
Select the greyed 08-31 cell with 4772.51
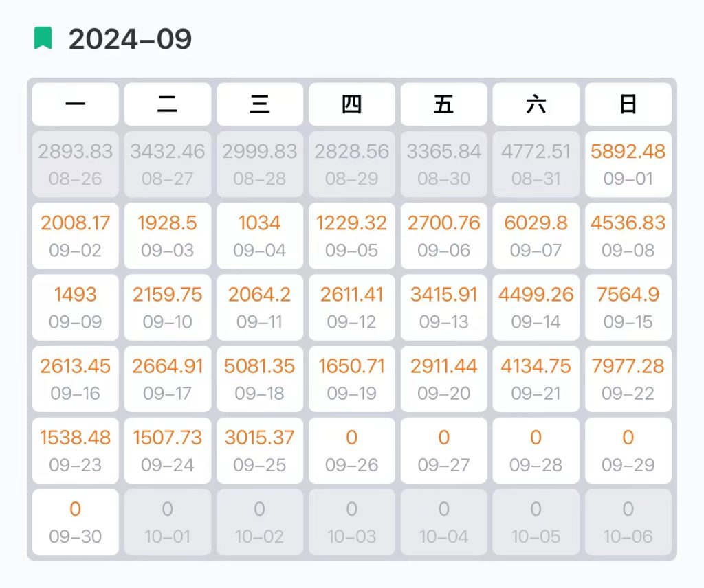[x=536, y=164]
